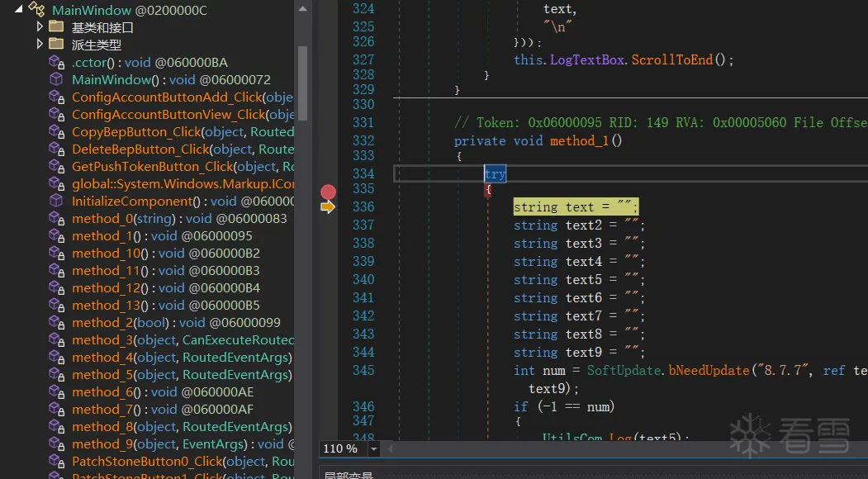
Task: Select the ConfigAccountButtonAdd_Click tree node
Action: (183, 97)
